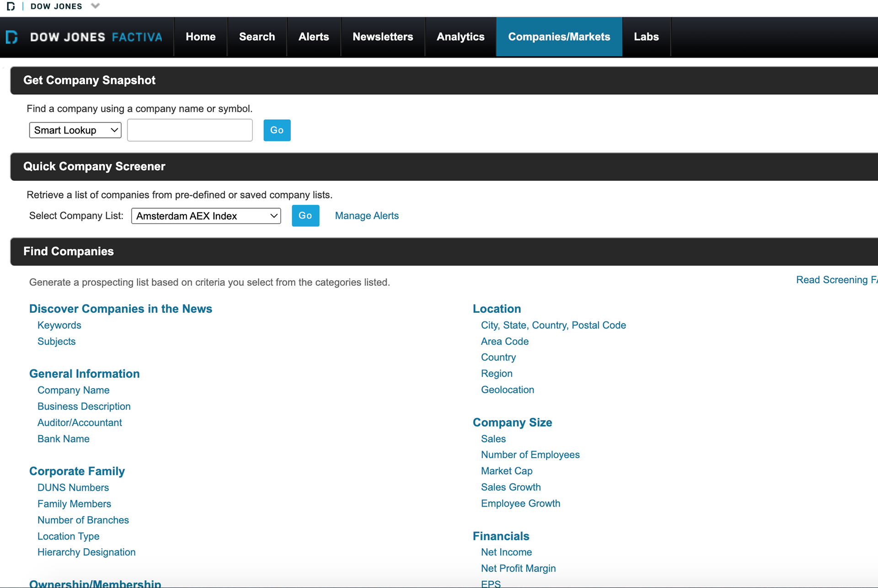Open the Alerts tab

point(314,37)
